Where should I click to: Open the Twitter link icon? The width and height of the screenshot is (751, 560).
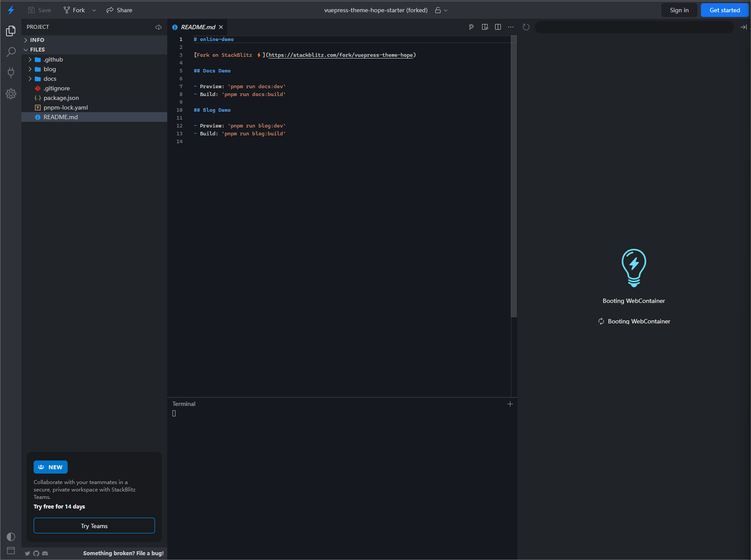(28, 553)
